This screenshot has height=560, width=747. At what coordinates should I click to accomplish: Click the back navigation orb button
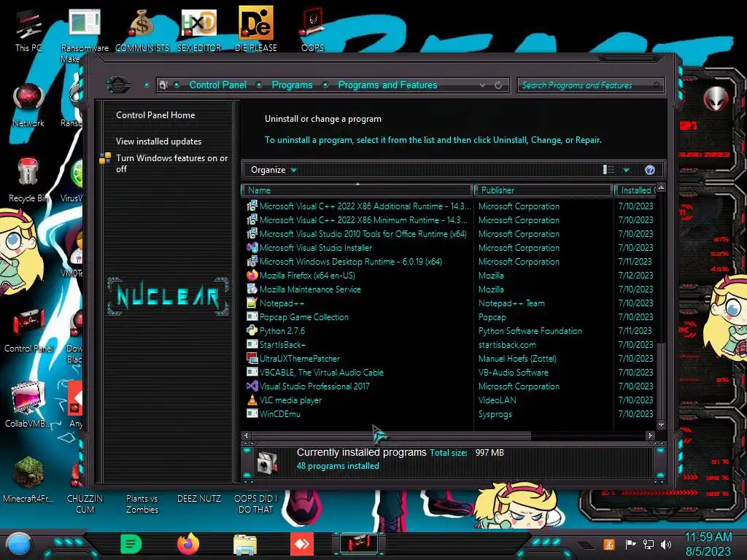click(x=118, y=85)
